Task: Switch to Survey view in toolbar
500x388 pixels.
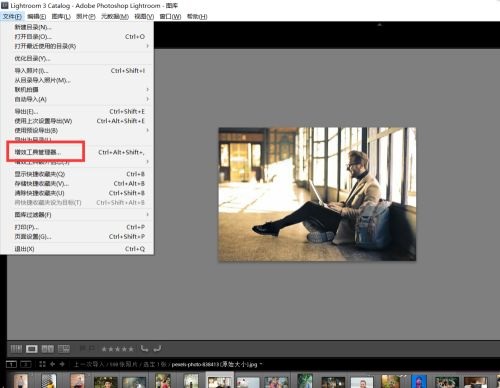Action: 64,349
